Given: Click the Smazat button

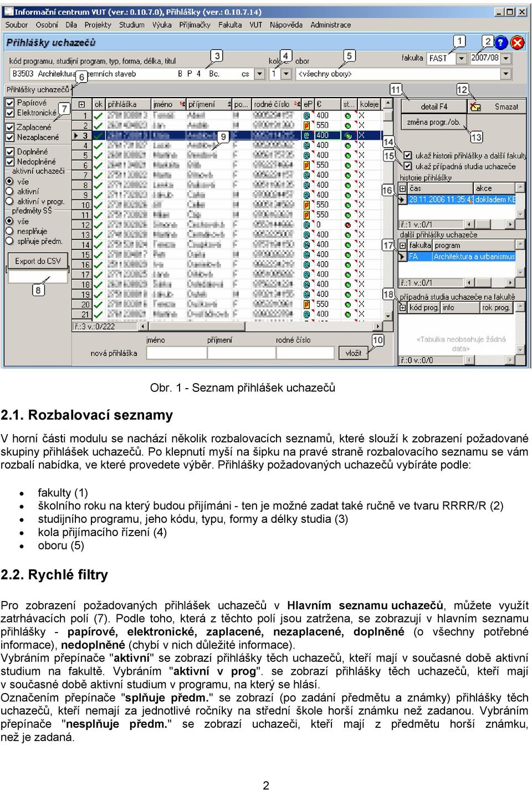Looking at the screenshot, I should pos(495,106).
